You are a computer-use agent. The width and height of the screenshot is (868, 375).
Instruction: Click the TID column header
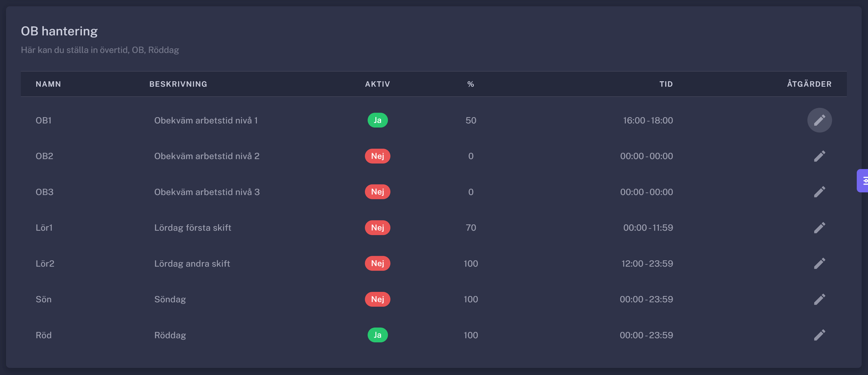coord(665,84)
